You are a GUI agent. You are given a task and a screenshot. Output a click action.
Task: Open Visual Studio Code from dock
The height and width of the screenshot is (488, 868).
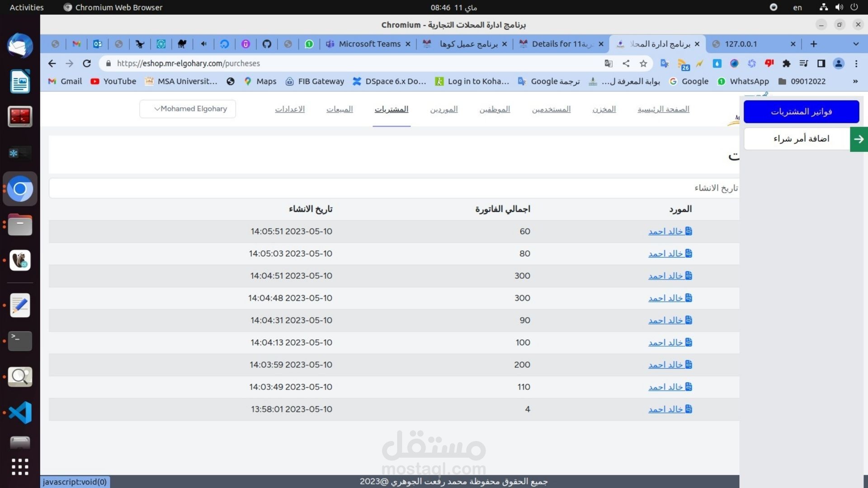[x=20, y=412]
